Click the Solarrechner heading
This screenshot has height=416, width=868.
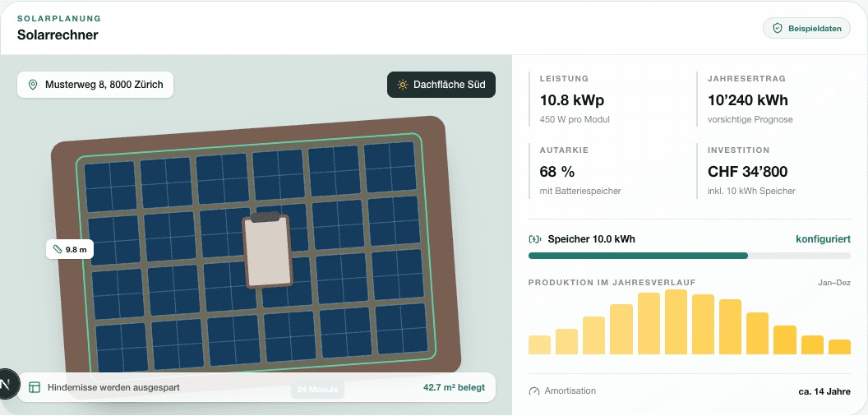(x=58, y=35)
